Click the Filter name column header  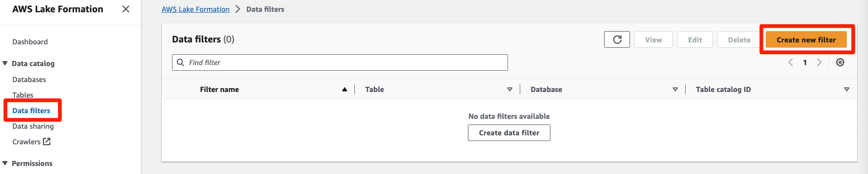coord(219,89)
